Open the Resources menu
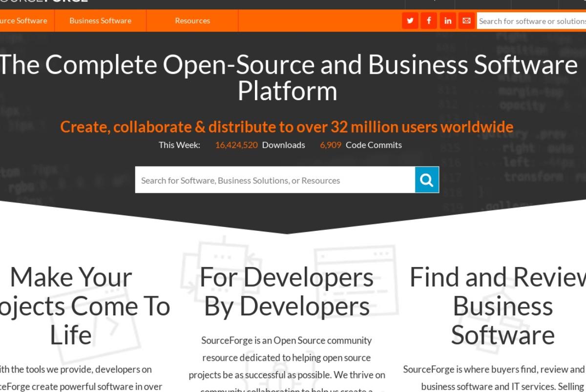The height and width of the screenshot is (392, 586). (x=192, y=21)
